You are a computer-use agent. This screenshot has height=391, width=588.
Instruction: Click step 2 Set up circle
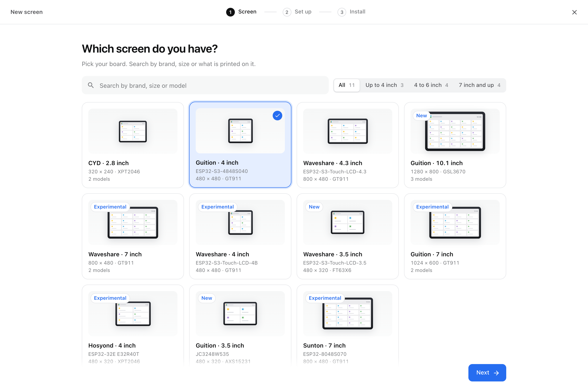click(287, 12)
